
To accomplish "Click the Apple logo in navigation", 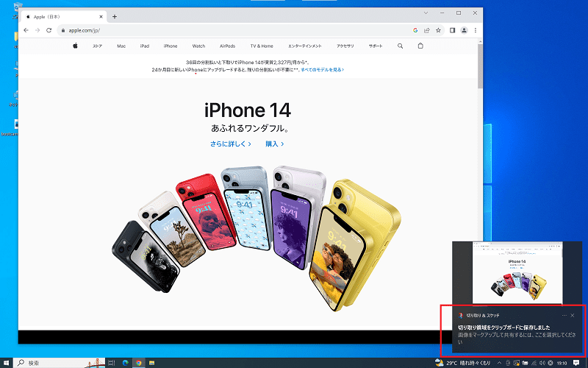I will coord(75,46).
